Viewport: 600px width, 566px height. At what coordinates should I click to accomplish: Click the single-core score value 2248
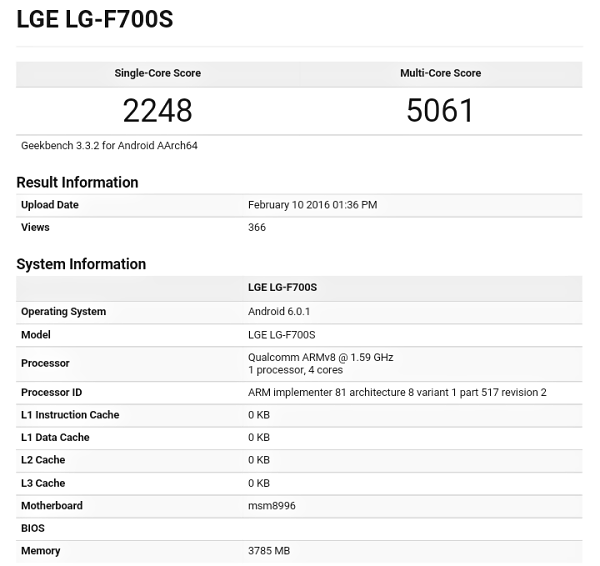(x=157, y=110)
